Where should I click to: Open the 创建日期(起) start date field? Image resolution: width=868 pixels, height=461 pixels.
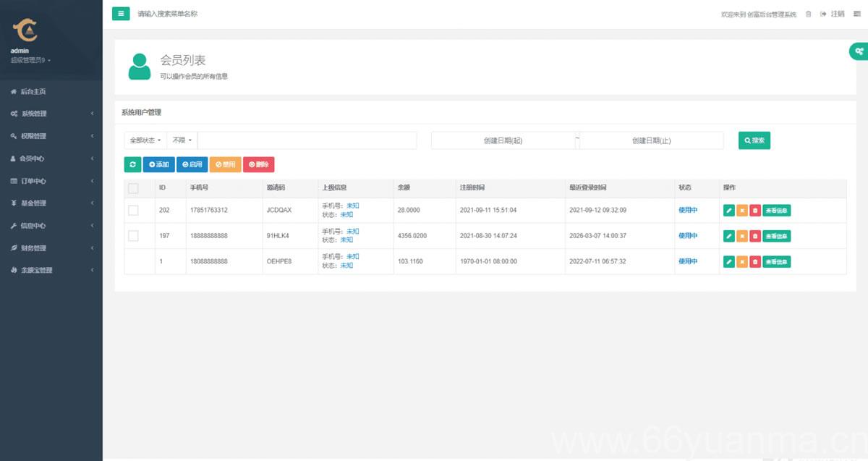[x=503, y=140]
